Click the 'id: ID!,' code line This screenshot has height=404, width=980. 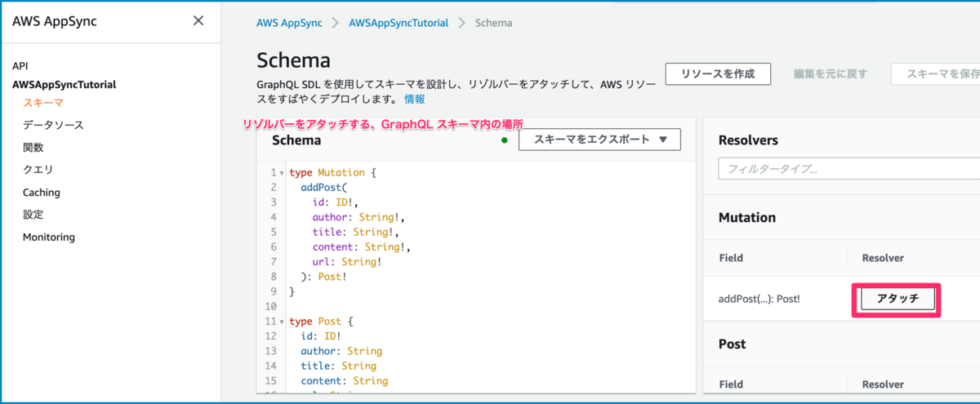click(336, 202)
